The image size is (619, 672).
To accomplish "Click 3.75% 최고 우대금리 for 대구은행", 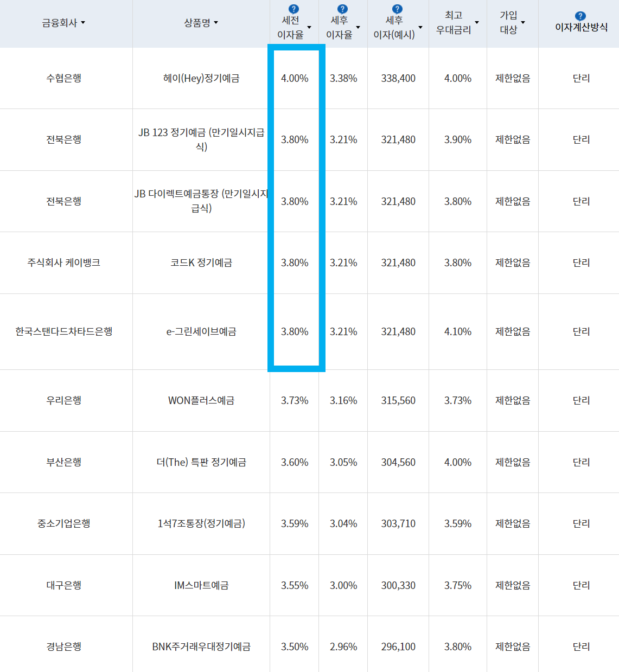I will pyautogui.click(x=458, y=585).
